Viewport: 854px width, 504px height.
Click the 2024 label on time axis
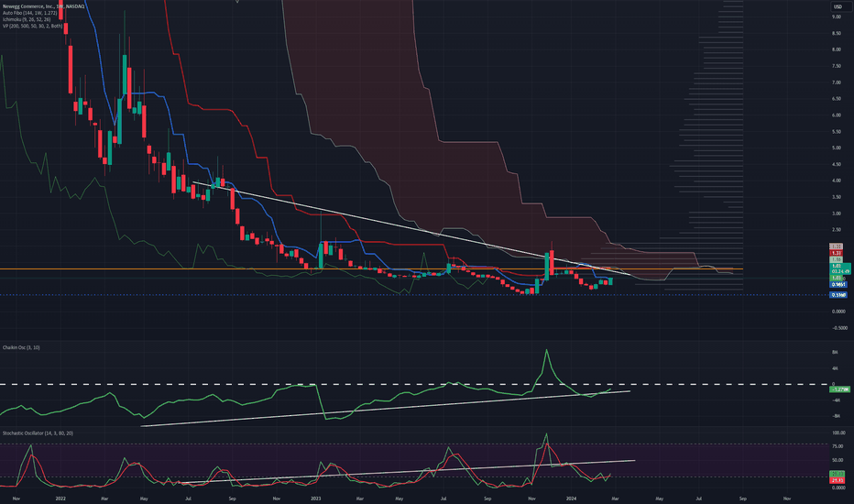tap(571, 499)
